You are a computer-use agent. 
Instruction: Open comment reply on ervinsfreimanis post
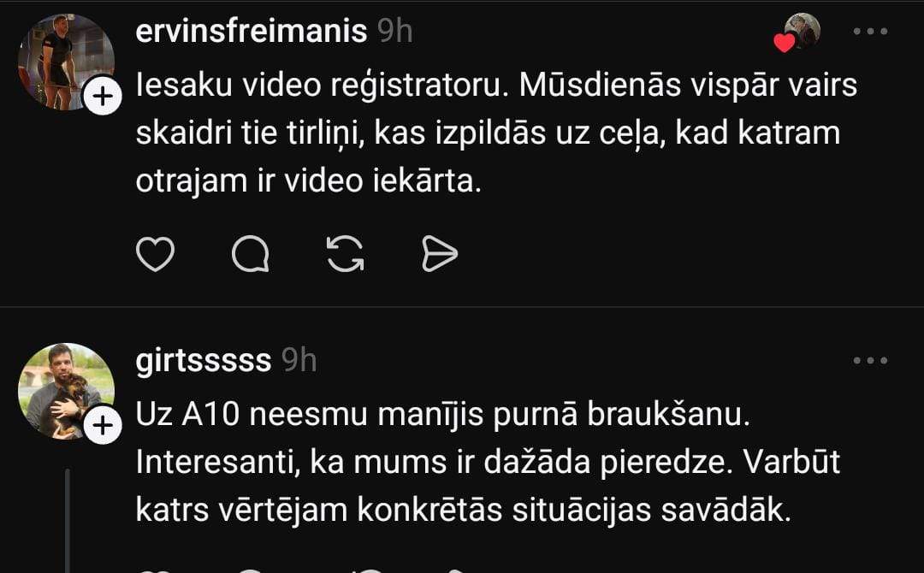[x=251, y=254]
